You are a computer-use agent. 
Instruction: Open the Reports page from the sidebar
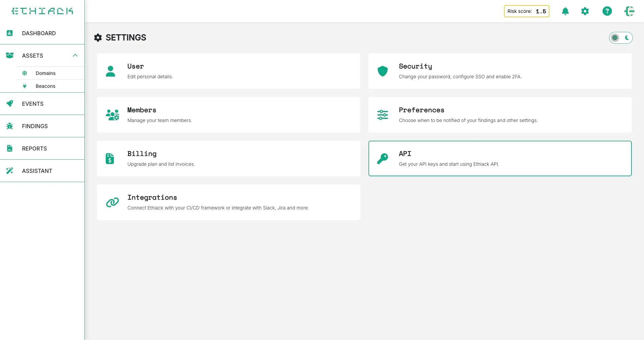point(34,148)
